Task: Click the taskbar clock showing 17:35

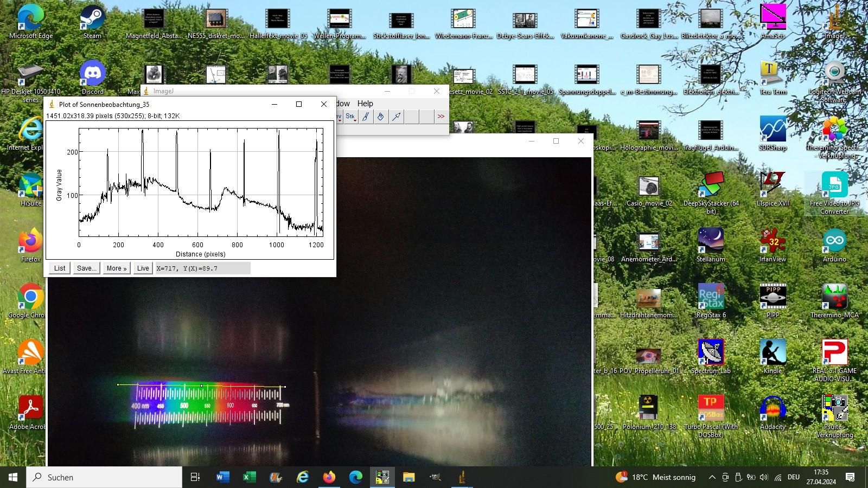Action: pos(821,477)
